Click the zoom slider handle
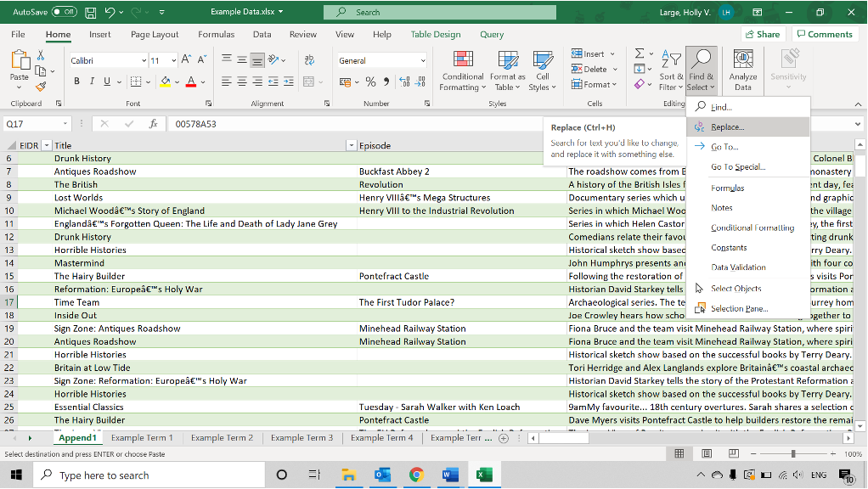 (793, 453)
